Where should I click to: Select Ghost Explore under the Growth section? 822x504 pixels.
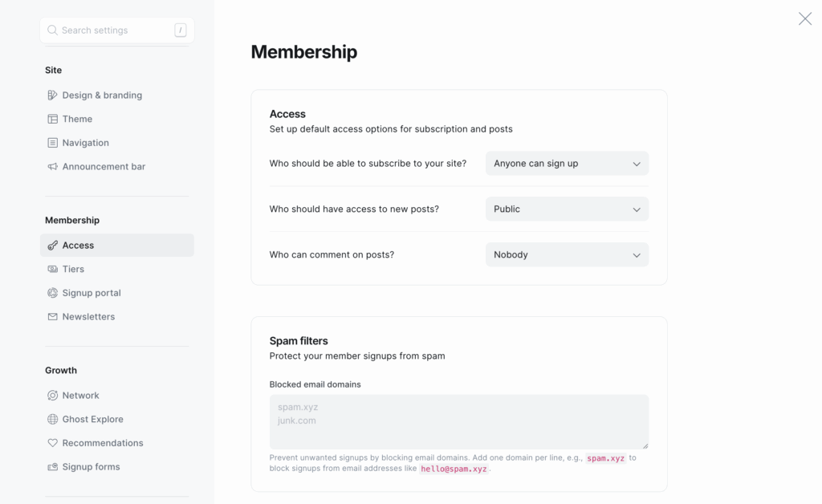92,419
